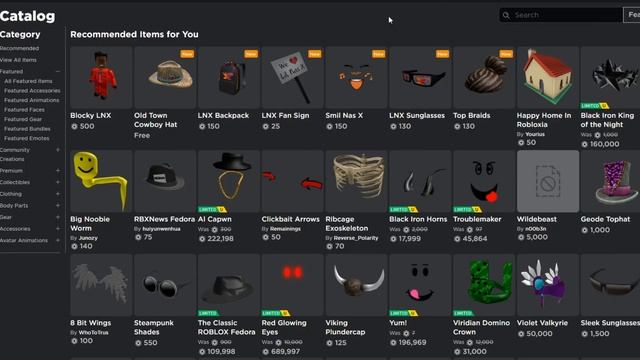Open the LNX Sunglasses item image
This screenshot has height=360, width=640.
(x=420, y=77)
